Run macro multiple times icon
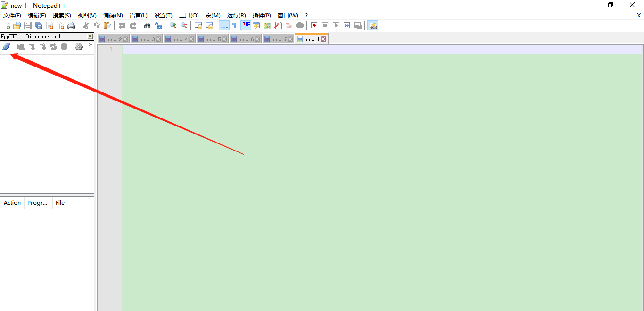The height and width of the screenshot is (311, 644). click(347, 25)
